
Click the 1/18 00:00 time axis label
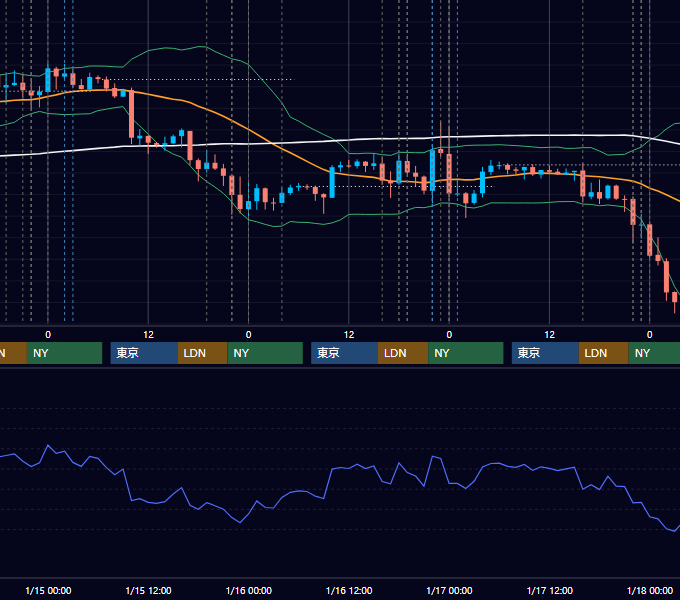(x=650, y=590)
